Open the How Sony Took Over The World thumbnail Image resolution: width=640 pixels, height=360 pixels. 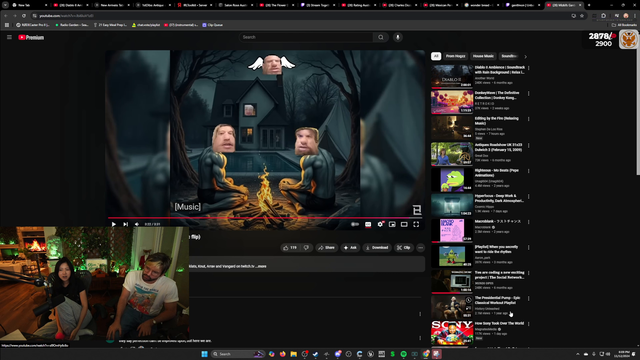pyautogui.click(x=452, y=332)
